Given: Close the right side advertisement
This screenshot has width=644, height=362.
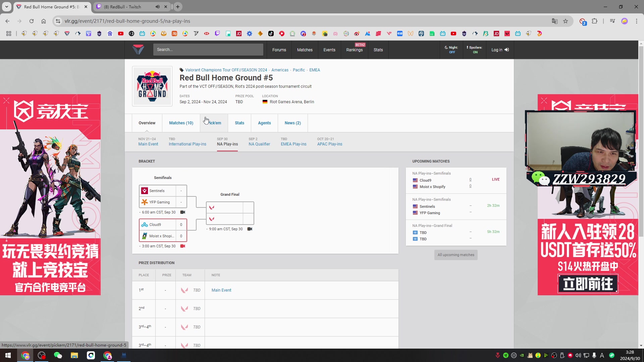Looking at the screenshot, I should tap(544, 101).
